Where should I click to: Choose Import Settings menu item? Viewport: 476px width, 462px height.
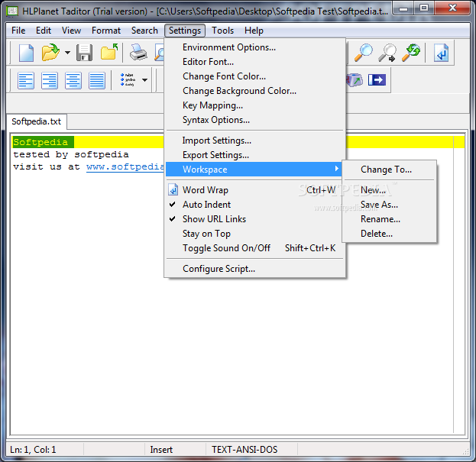coord(254,141)
